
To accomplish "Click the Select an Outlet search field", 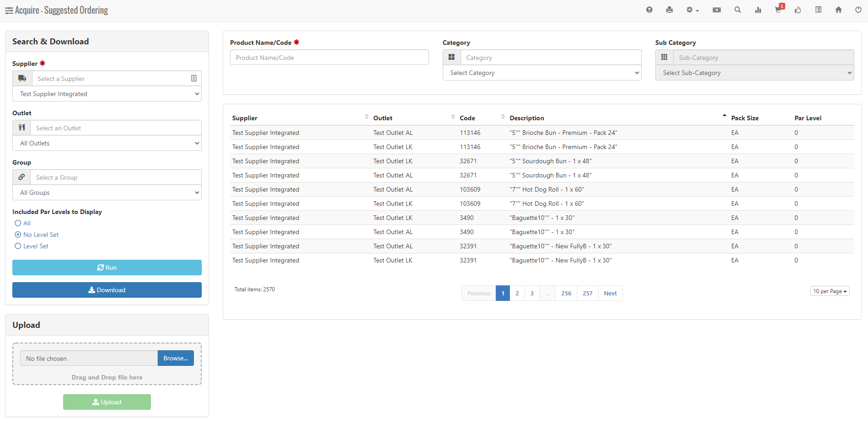I will tap(116, 128).
